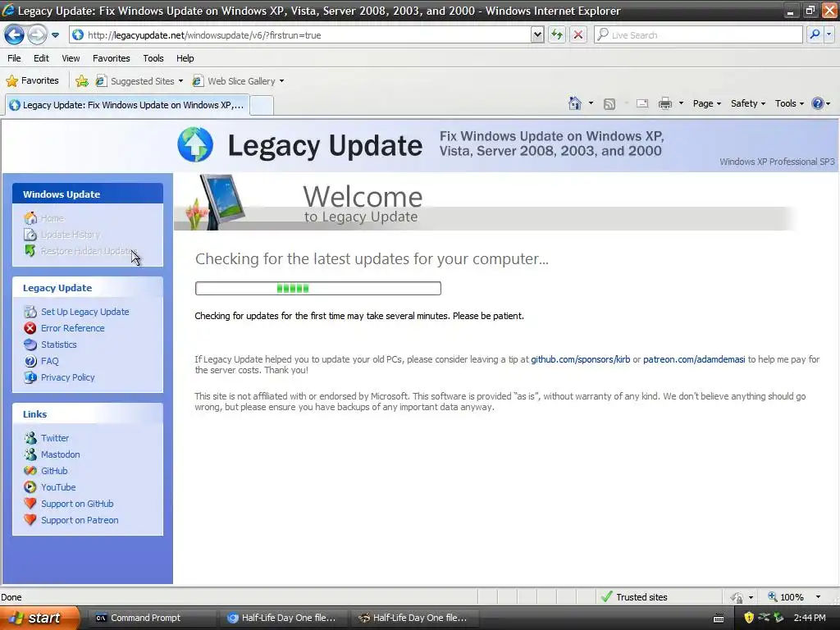Screen dimensions: 840x630
Task: Open the Tools menu in menu bar
Action: (x=153, y=58)
